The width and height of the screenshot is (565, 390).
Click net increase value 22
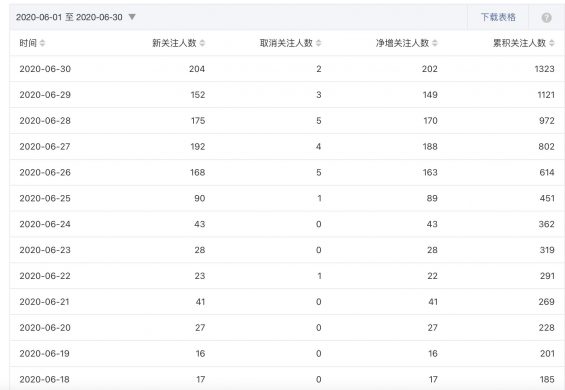[432, 276]
